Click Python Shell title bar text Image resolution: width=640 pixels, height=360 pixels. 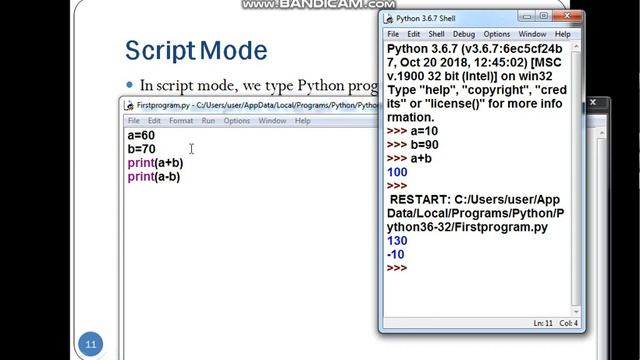426,19
